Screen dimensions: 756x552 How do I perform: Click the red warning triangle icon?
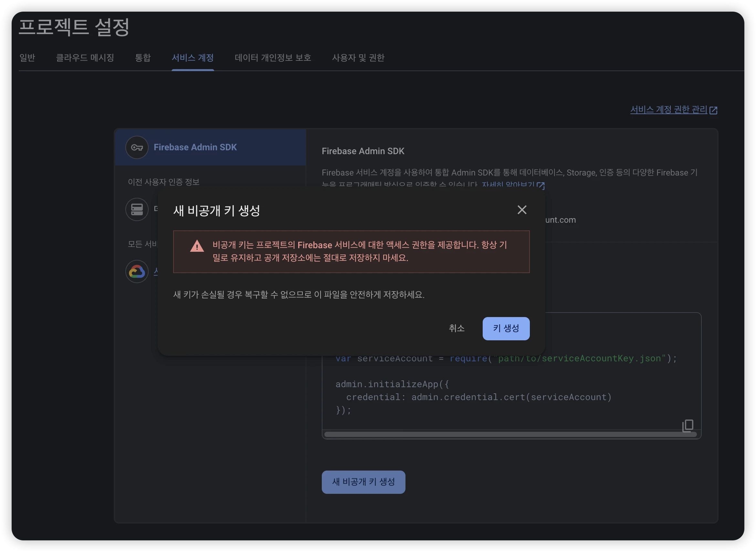pos(197,246)
